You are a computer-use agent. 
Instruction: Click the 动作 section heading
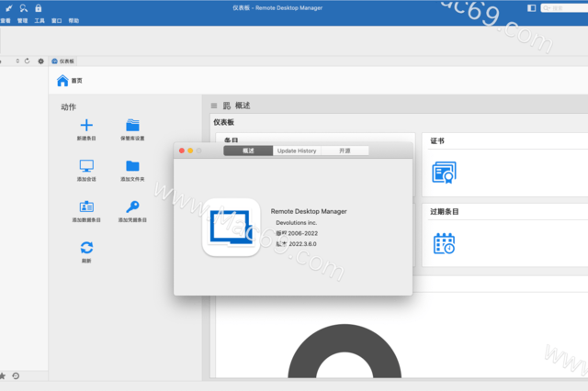[68, 107]
